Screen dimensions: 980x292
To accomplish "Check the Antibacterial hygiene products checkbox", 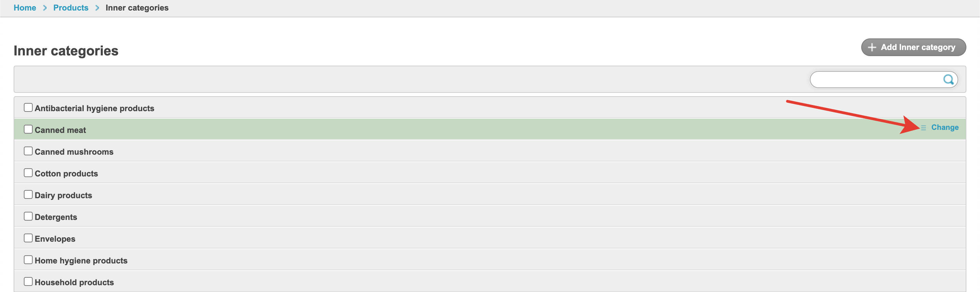I will coord(28,108).
